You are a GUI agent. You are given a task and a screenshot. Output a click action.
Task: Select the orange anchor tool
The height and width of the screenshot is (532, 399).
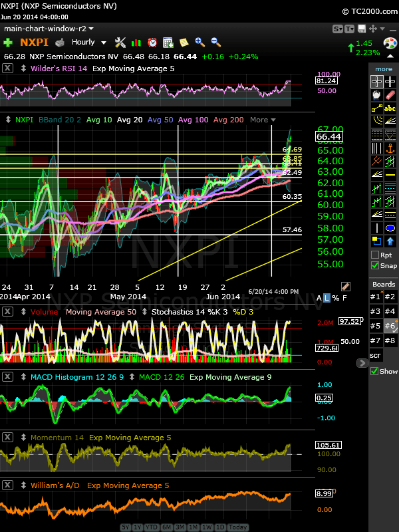[x=390, y=148]
